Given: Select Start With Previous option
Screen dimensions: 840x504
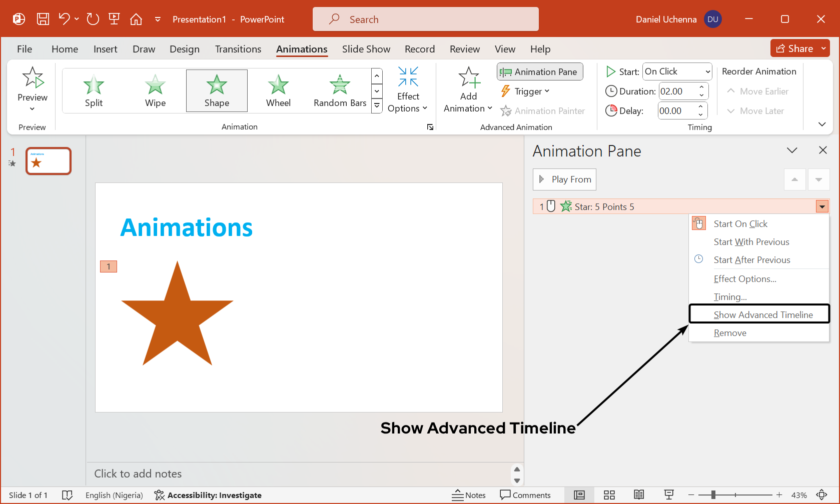Looking at the screenshot, I should pos(751,242).
